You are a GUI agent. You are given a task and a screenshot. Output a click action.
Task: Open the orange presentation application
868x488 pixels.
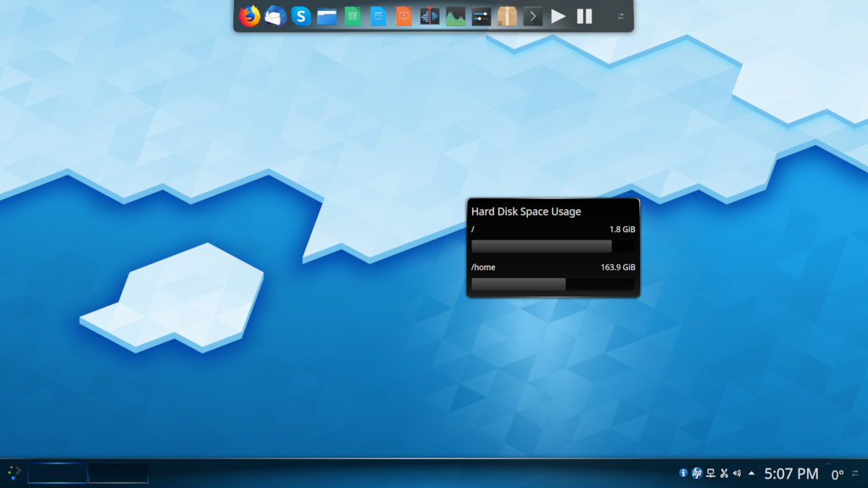[x=403, y=16]
